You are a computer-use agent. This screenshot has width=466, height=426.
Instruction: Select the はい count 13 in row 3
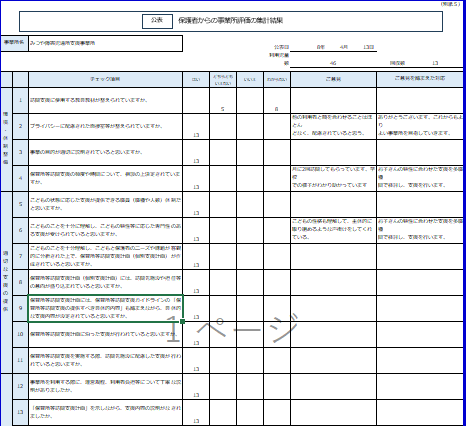click(x=196, y=161)
